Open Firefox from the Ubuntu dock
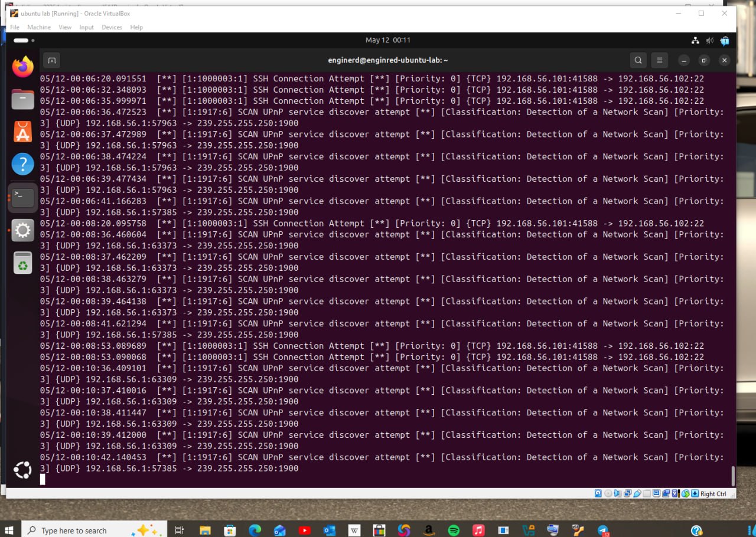 pos(23,67)
